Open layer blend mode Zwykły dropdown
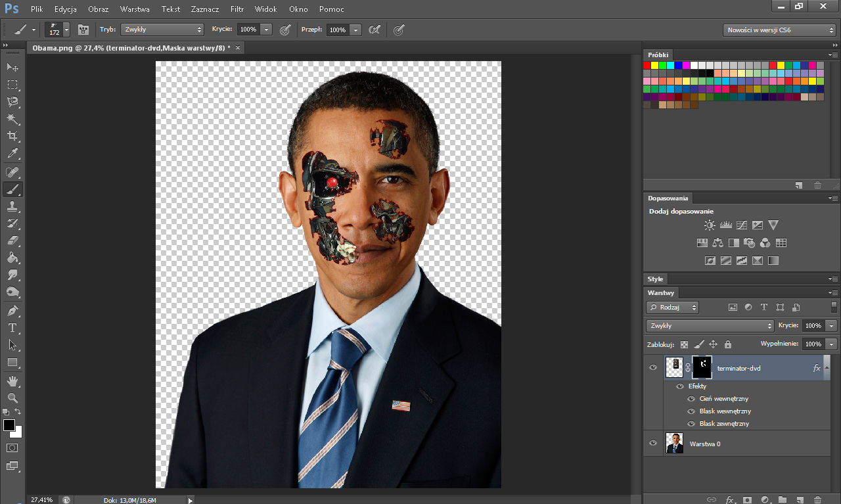841x504 pixels. click(710, 326)
